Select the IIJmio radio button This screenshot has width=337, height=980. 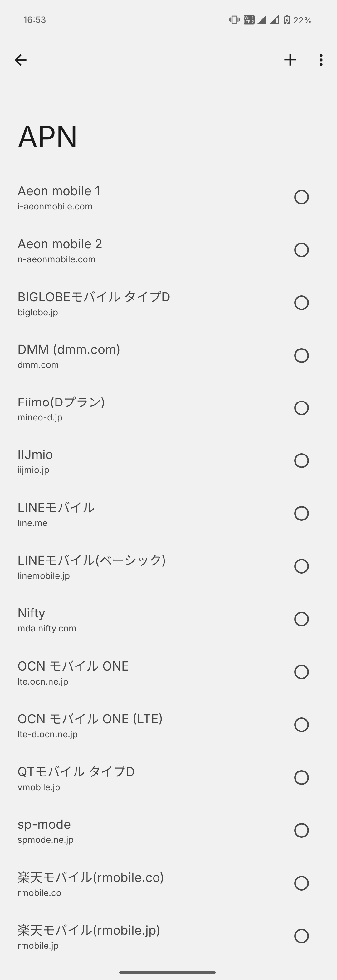tap(301, 461)
